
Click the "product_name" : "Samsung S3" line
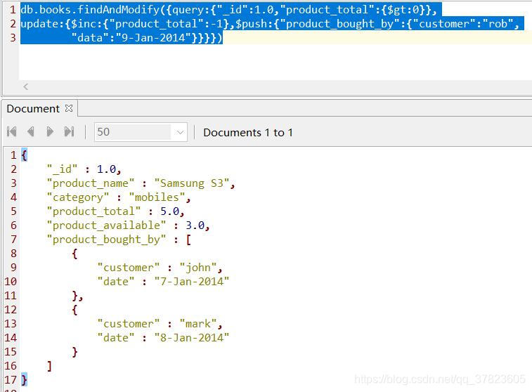141,183
